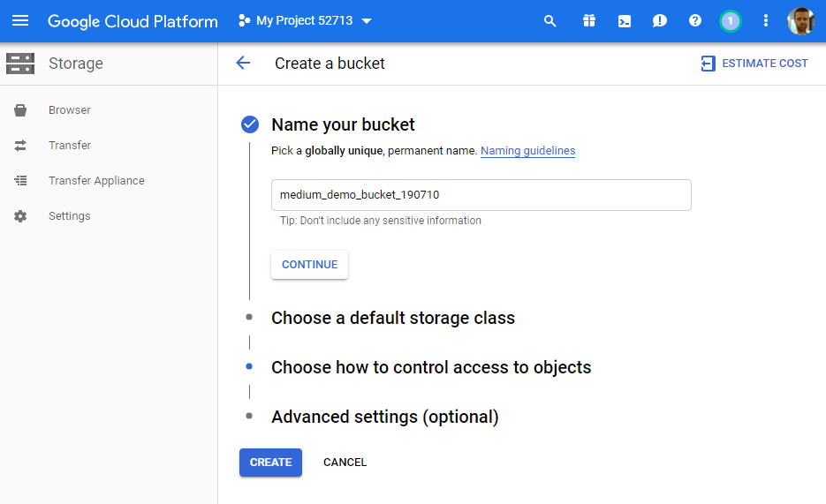Click the Google Cloud Platform logo text
Screen dimensions: 826x504
pos(133,21)
